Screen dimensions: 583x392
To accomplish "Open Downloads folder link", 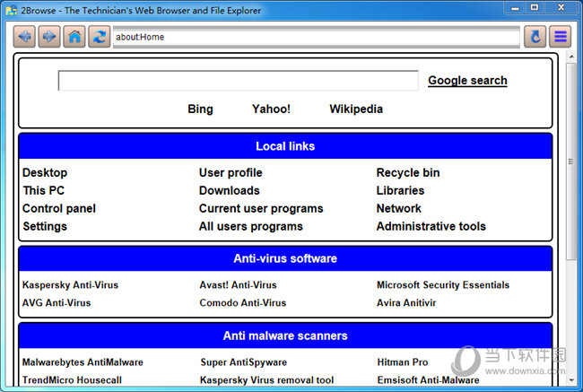I will (230, 190).
